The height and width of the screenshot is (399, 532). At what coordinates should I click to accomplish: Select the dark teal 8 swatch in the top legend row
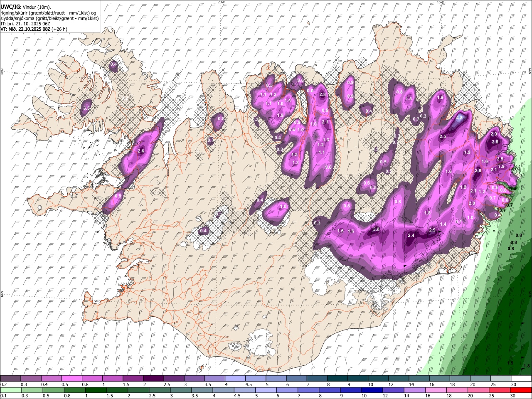pyautogui.click(x=337, y=379)
